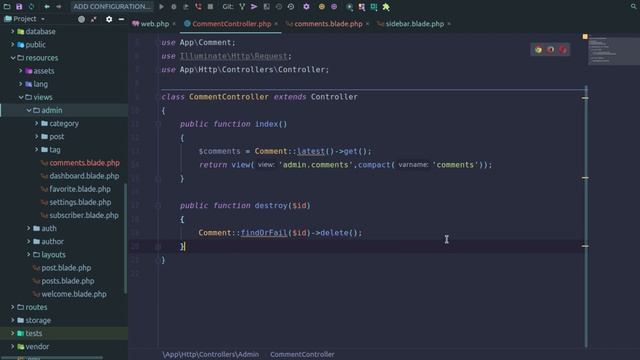Expand the database folder

click(13, 31)
